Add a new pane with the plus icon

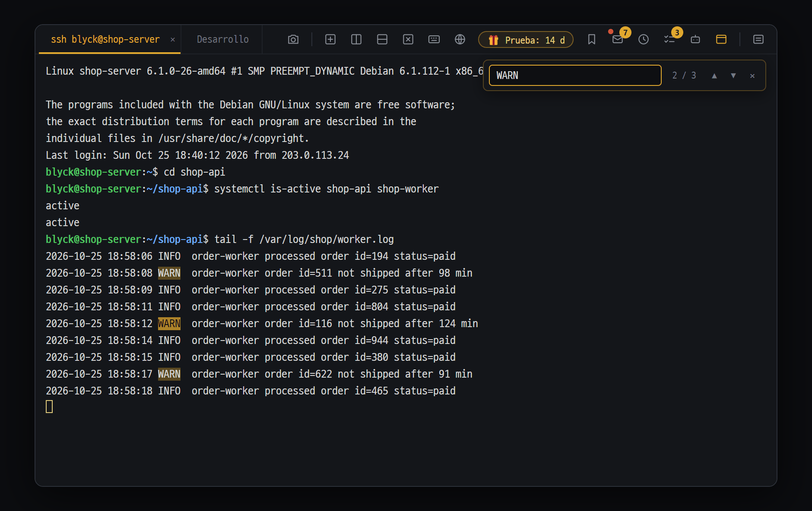[x=330, y=40]
